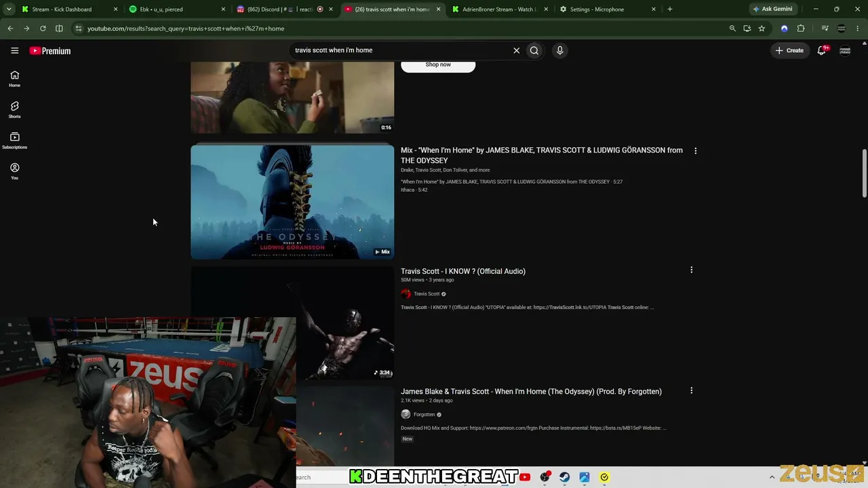
Task: Open the Chrome profile avatar
Action: 842,28
